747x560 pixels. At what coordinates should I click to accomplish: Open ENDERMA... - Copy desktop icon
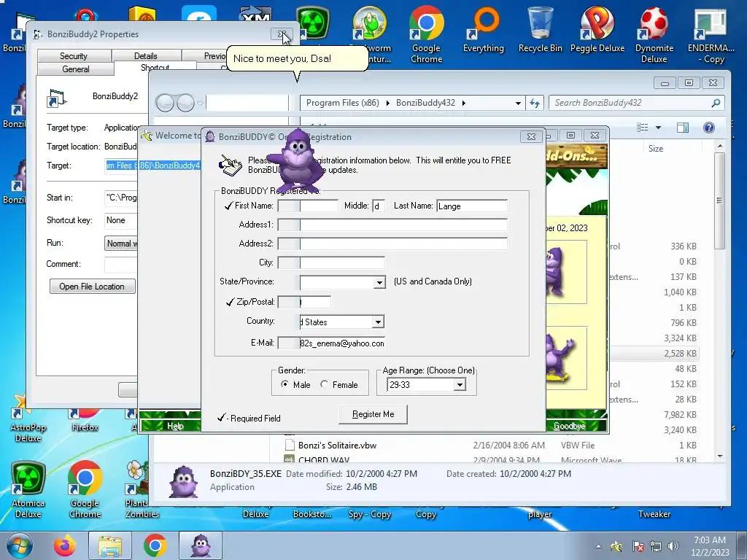click(711, 34)
